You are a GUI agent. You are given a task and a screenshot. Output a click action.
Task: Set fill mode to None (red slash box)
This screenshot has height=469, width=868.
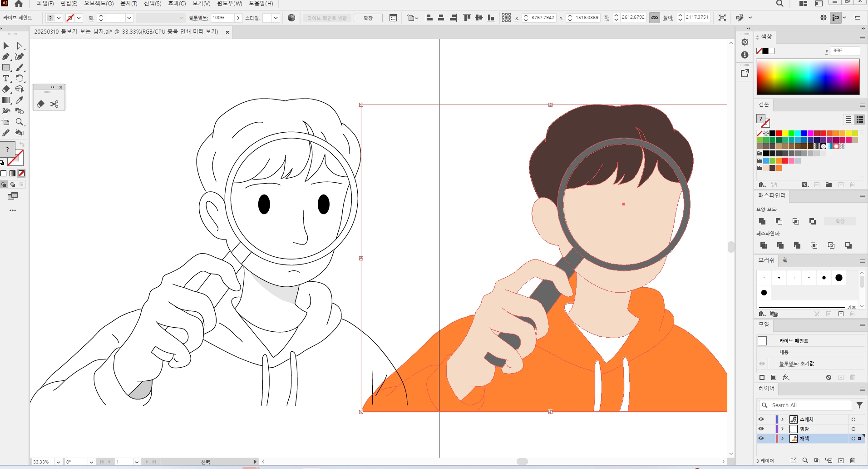pos(21,173)
